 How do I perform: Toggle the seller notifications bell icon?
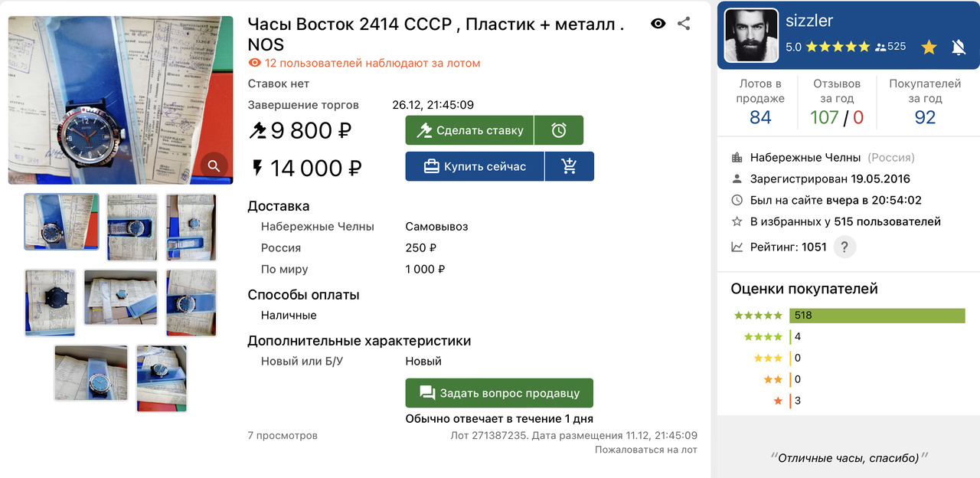pos(959,47)
